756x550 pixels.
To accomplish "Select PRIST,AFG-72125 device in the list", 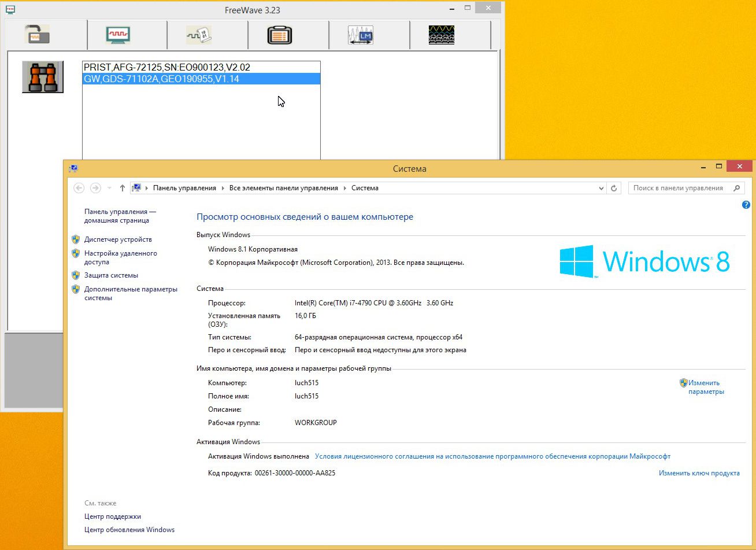I will point(201,67).
